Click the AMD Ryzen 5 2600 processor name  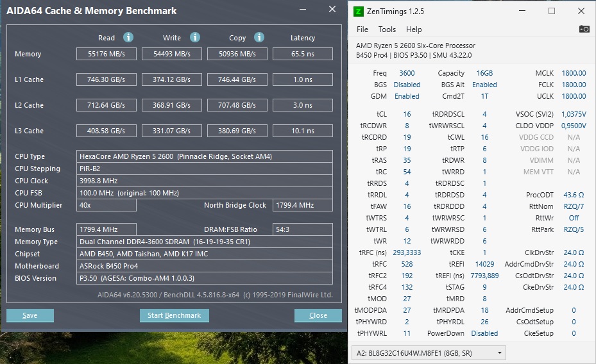click(x=416, y=45)
